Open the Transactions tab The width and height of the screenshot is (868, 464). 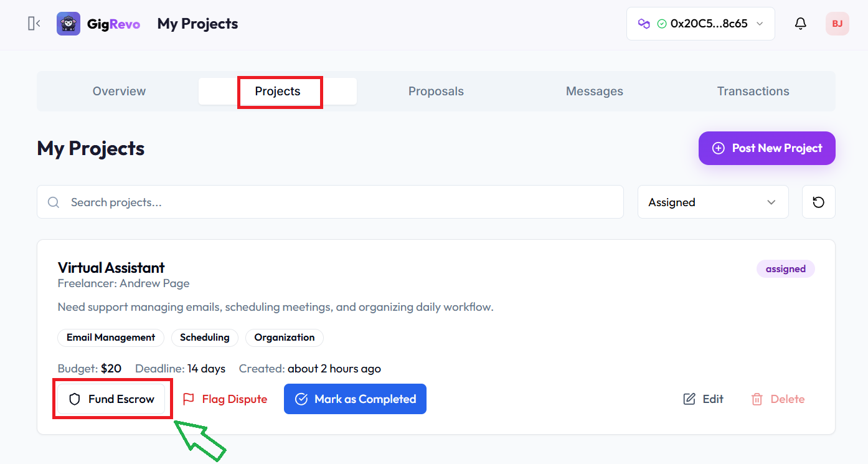click(x=753, y=91)
